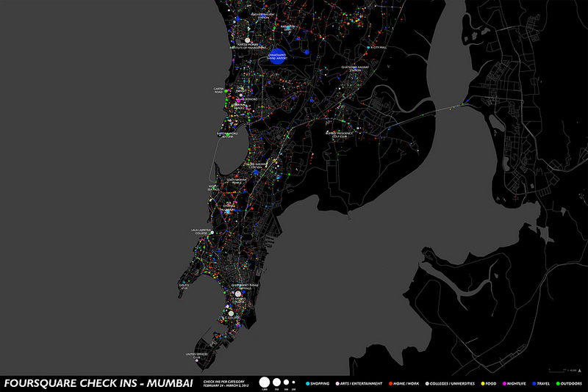Image resolution: width=588 pixels, height=392 pixels.
Task: Click the "United Services Club" label
Action: [196, 356]
